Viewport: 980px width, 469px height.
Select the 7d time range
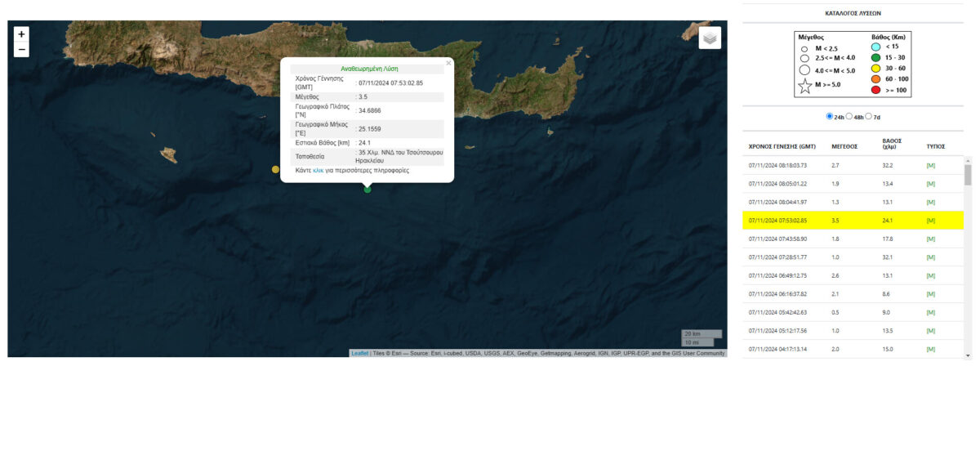[x=869, y=117]
